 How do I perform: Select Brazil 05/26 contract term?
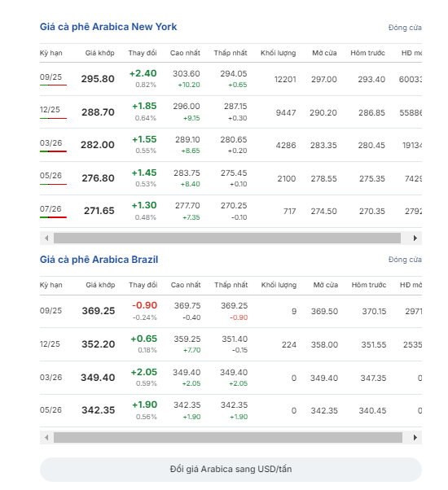[51, 410]
